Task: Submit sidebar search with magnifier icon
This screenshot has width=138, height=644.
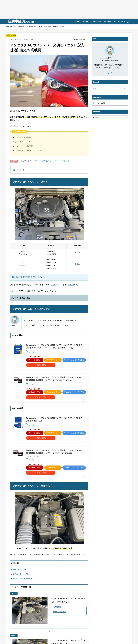Action: click(x=125, y=89)
